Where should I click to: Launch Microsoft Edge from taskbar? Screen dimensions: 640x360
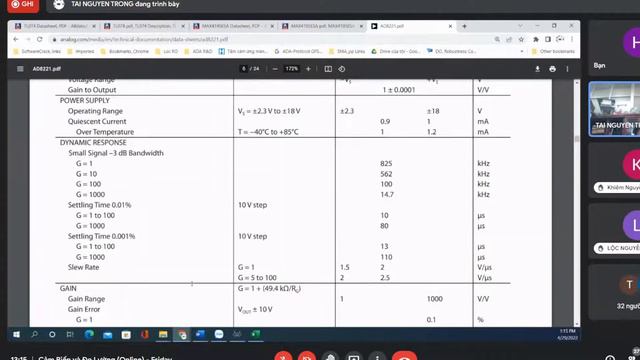[89, 334]
